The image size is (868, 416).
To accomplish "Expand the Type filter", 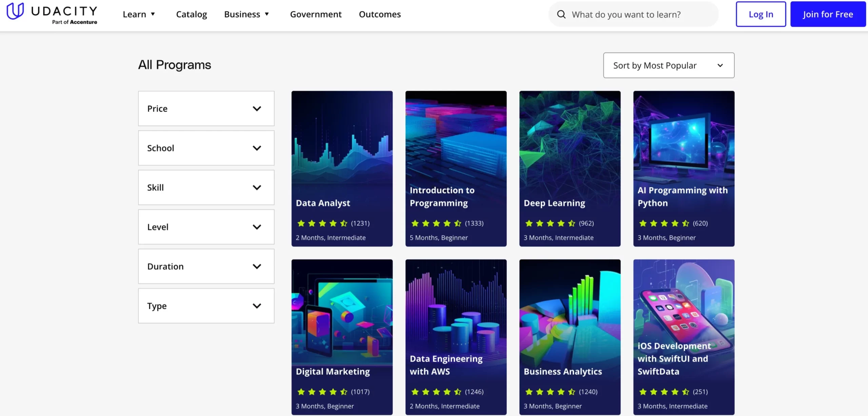I will (x=206, y=306).
